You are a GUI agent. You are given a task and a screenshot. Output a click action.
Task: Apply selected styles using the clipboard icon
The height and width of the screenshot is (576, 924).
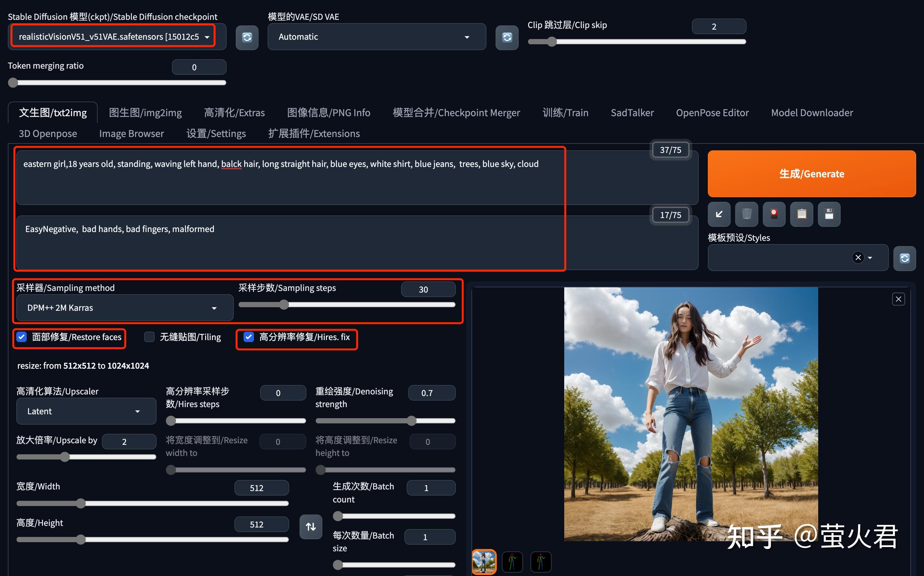pyautogui.click(x=801, y=214)
